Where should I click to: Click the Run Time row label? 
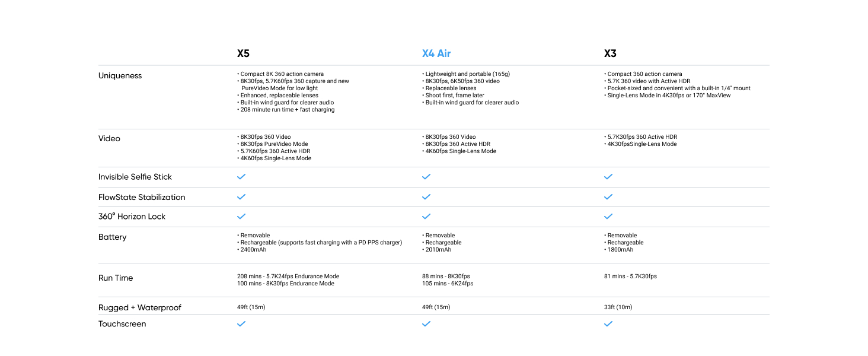click(116, 278)
